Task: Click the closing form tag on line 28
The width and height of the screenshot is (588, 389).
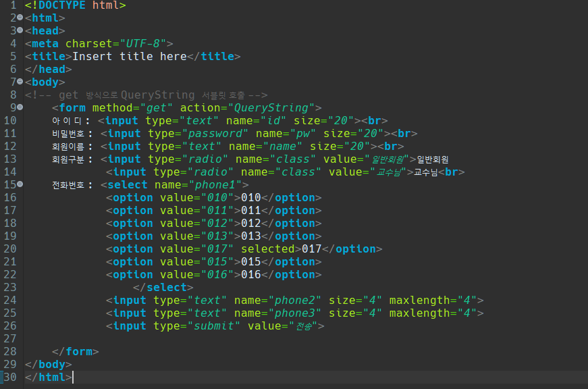Action: tap(76, 351)
